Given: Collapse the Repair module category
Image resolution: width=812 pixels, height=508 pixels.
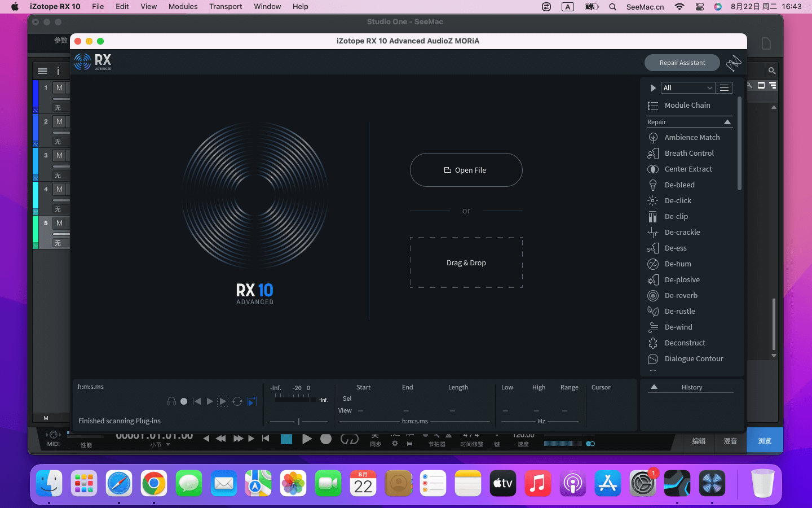Looking at the screenshot, I should coord(727,122).
